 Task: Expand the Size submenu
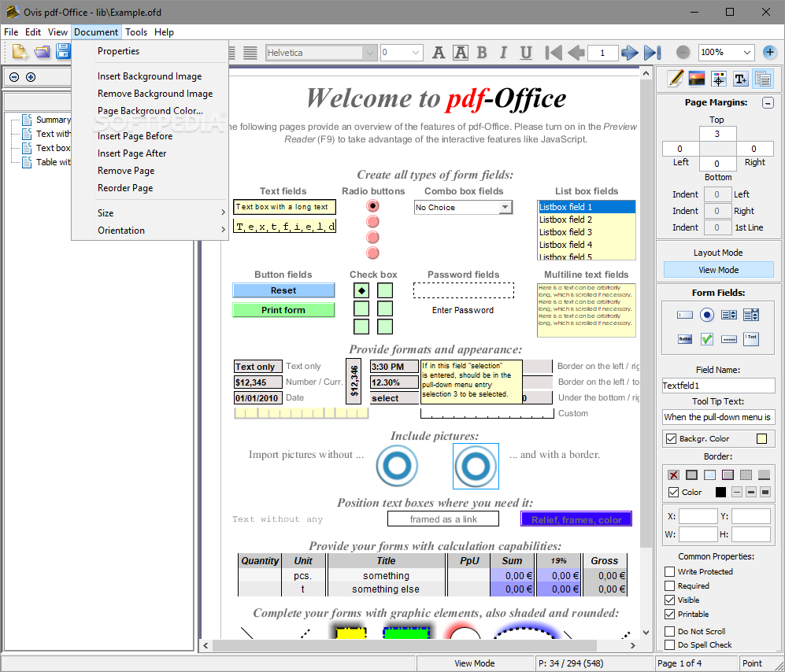[150, 212]
